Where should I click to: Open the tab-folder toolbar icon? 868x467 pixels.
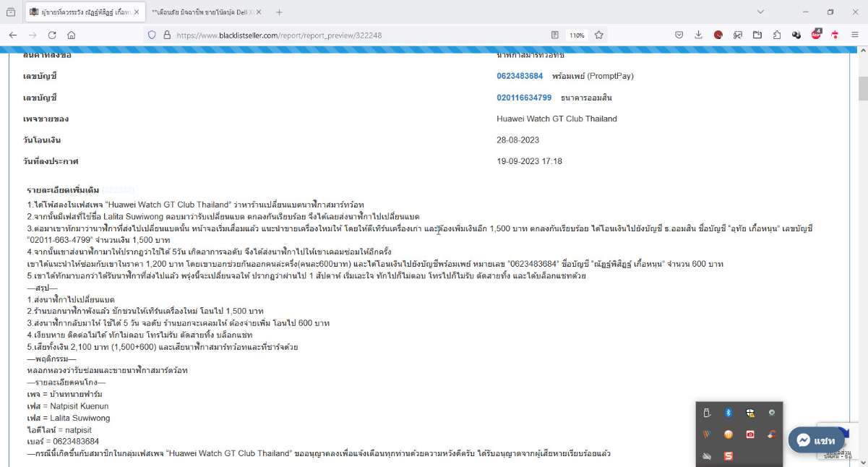pyautogui.click(x=757, y=35)
